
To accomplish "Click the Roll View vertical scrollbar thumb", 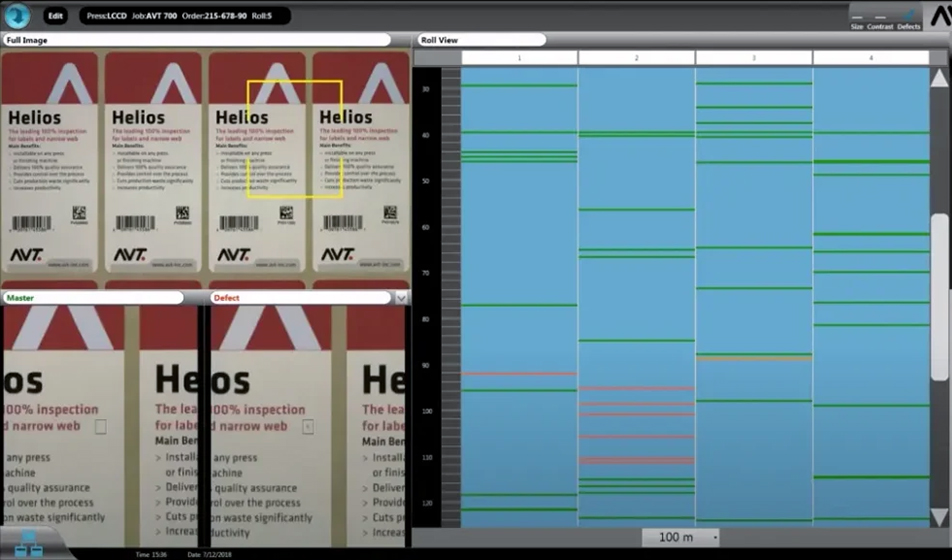I will tap(939, 297).
